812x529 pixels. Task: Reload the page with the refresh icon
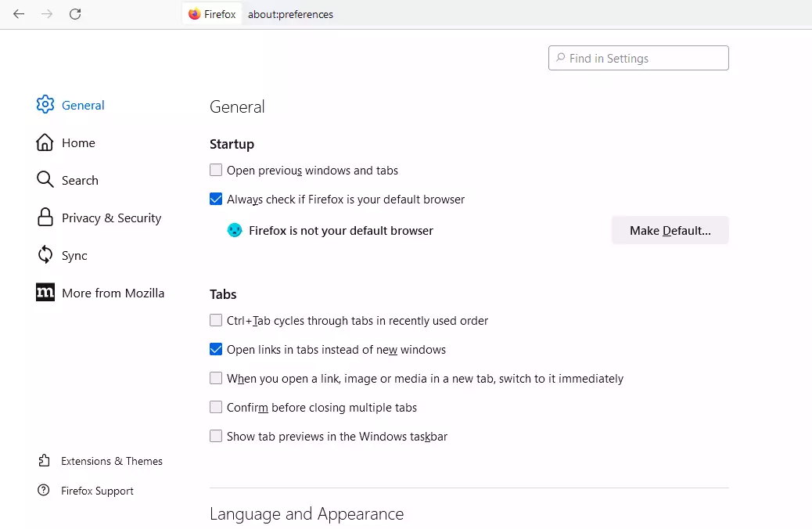(75, 14)
